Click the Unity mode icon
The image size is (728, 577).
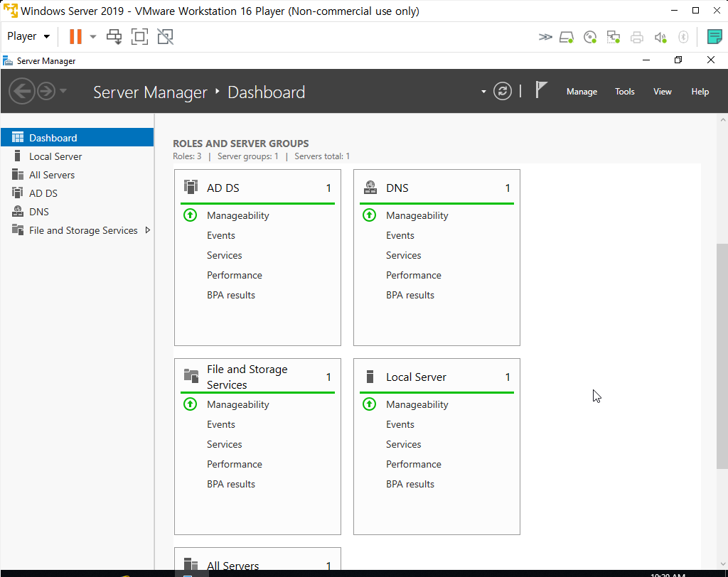(x=165, y=37)
